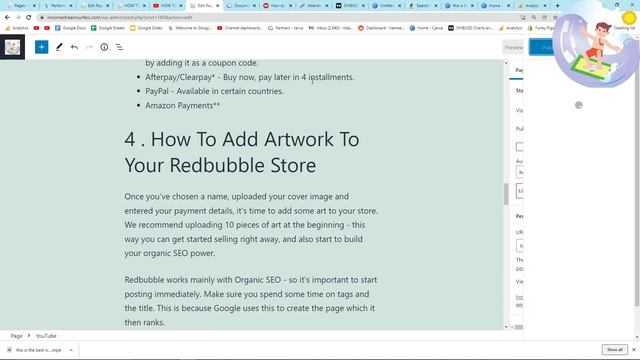Reload the current page
The image size is (640, 360).
click(x=29, y=17)
